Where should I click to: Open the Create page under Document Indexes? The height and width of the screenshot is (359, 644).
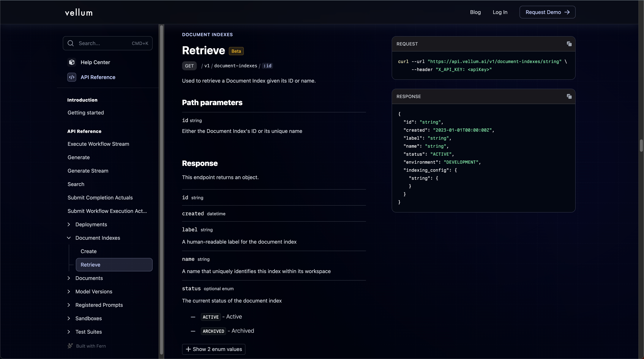tap(89, 251)
